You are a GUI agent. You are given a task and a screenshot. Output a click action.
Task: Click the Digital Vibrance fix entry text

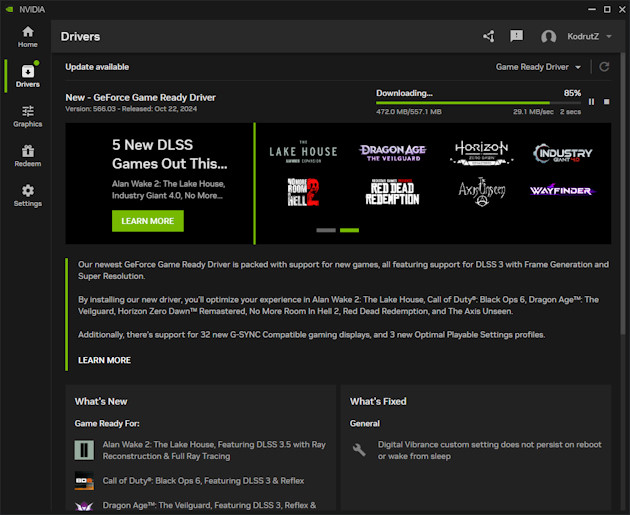[489, 450]
